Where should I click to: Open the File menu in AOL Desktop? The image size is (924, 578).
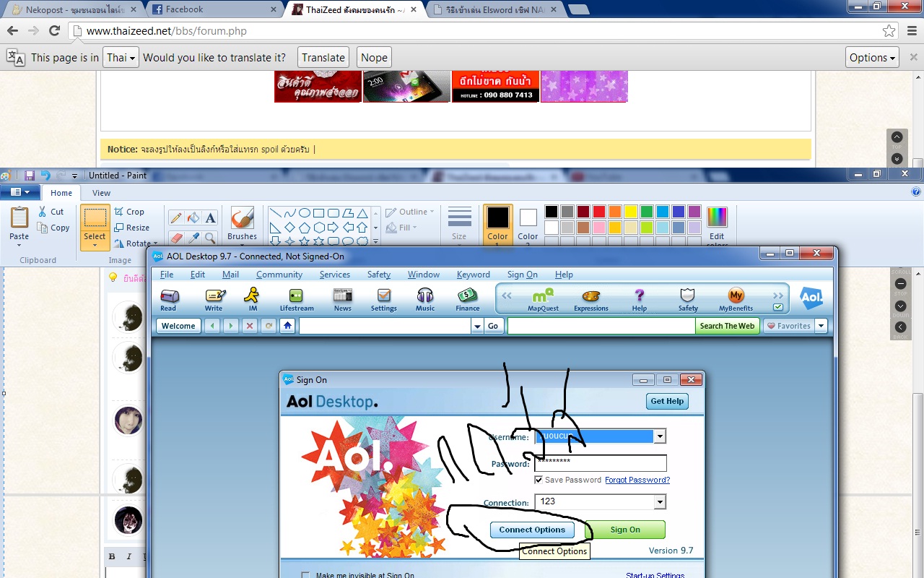[167, 275]
